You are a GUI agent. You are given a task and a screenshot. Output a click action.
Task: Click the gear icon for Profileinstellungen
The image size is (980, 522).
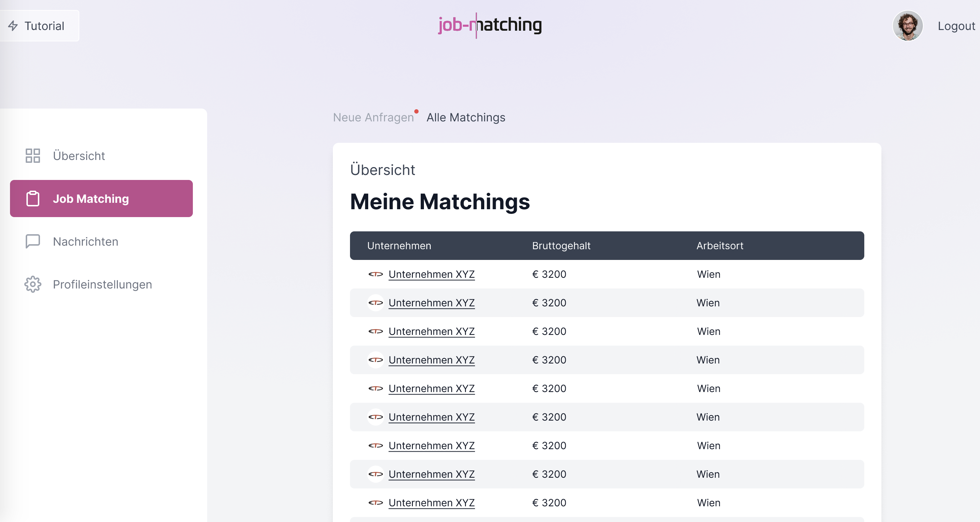click(x=33, y=284)
